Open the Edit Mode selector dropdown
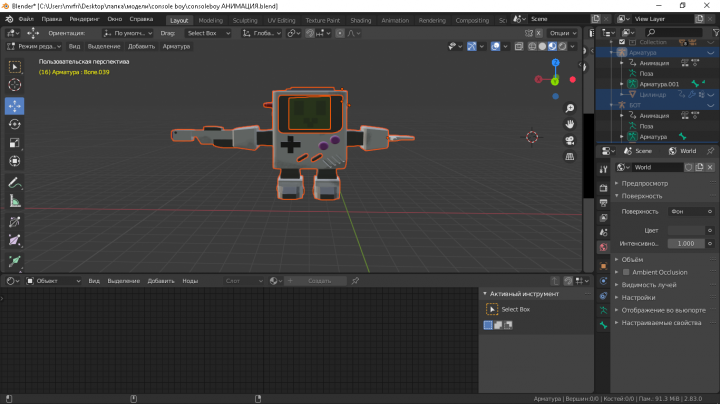Image resolution: width=720 pixels, height=404 pixels. pos(34,46)
